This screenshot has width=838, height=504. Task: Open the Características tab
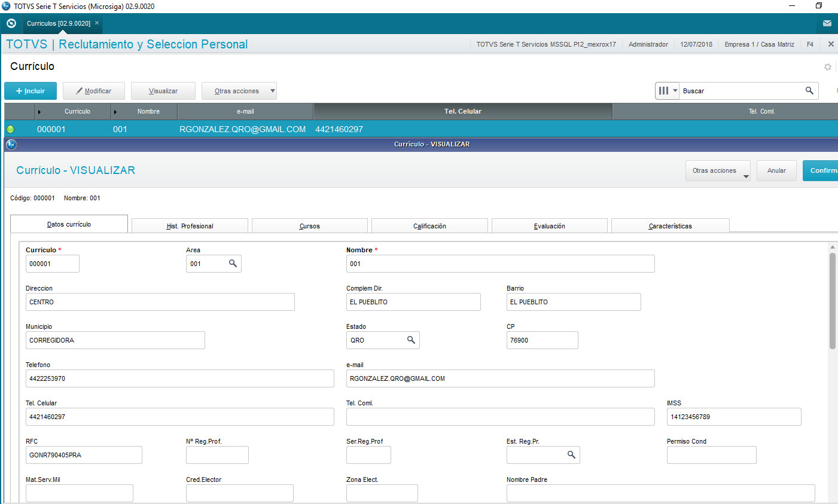tap(670, 226)
